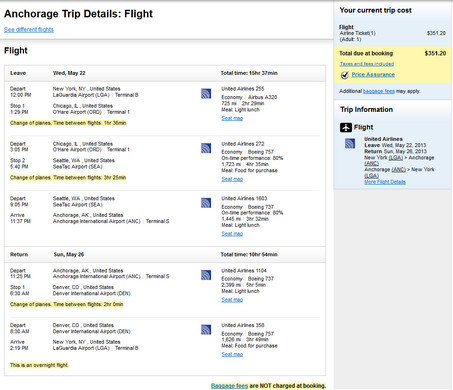
Task: Click the Airline Ticket price $351.20
Action: [436, 33]
